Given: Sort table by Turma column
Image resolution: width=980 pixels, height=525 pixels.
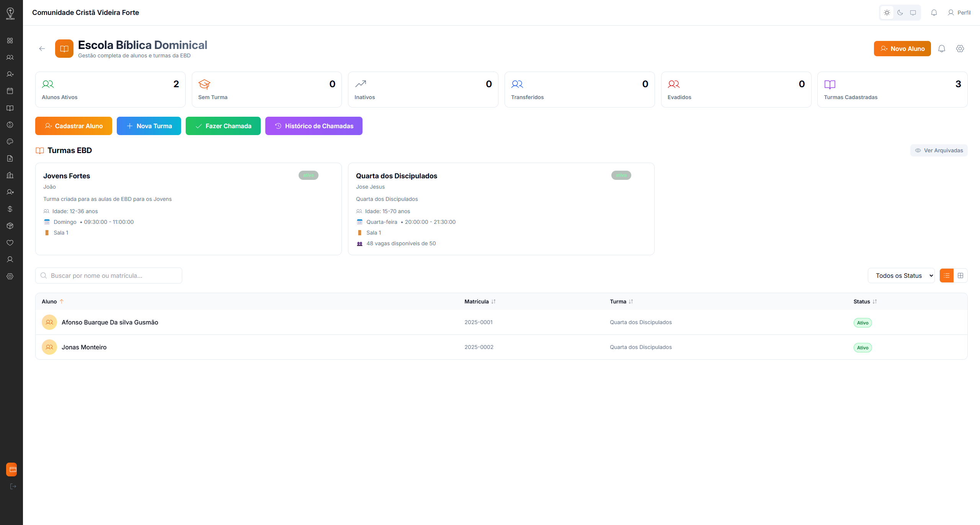Looking at the screenshot, I should point(621,302).
